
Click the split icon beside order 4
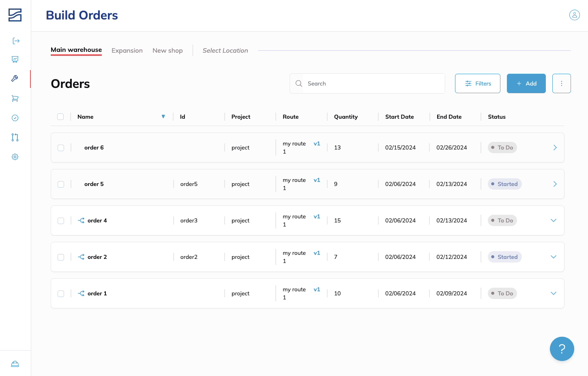coord(81,220)
